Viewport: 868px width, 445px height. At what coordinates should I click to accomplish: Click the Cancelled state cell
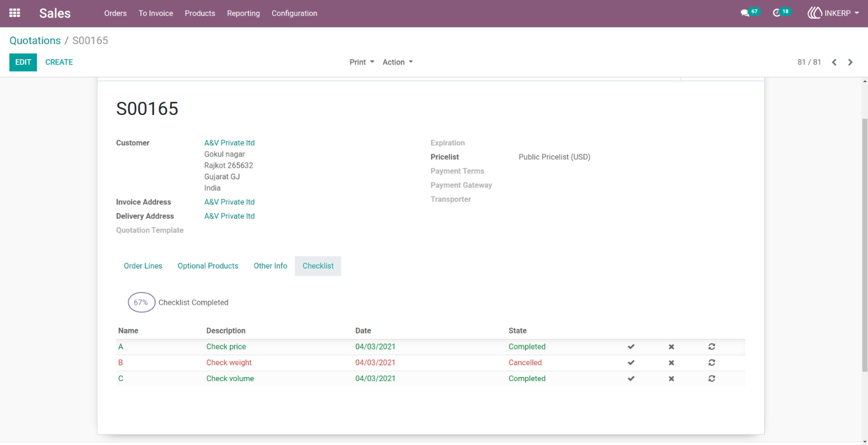[x=525, y=363]
